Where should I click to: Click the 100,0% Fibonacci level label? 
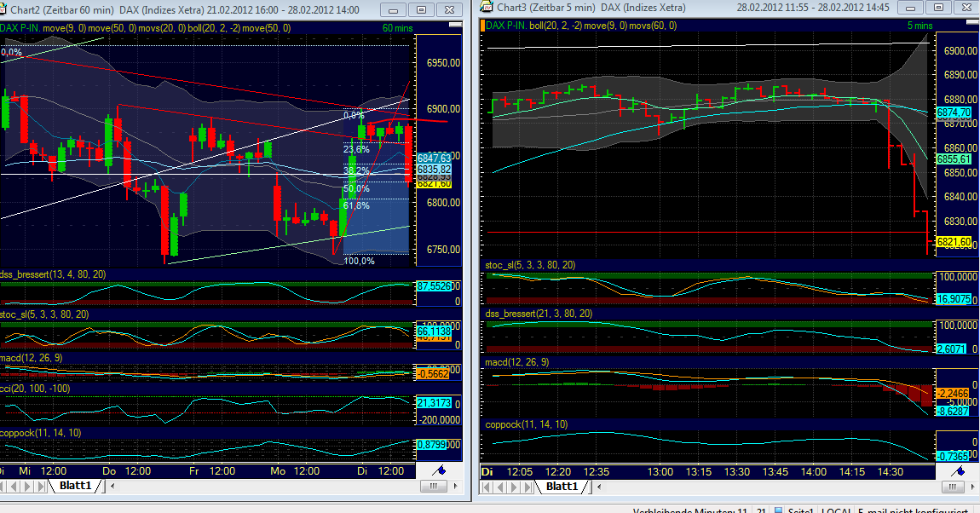pyautogui.click(x=359, y=261)
